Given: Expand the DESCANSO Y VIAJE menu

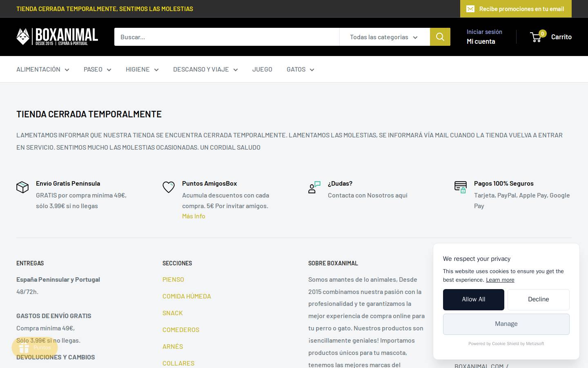Looking at the screenshot, I should point(205,69).
